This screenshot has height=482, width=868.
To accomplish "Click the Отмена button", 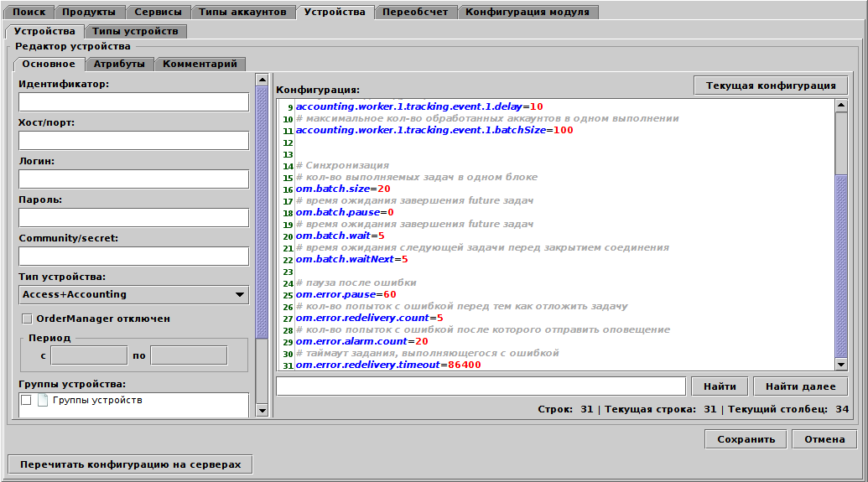I will point(824,439).
